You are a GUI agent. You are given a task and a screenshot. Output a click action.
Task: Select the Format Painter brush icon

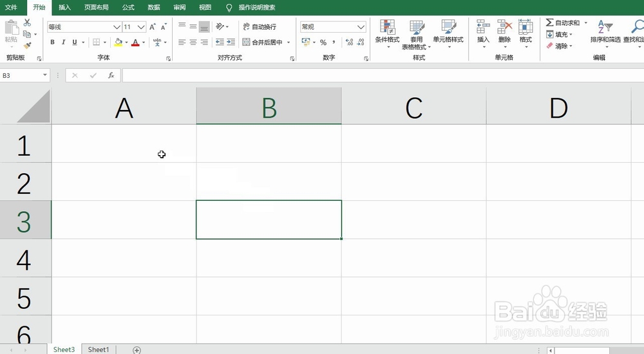tap(27, 45)
